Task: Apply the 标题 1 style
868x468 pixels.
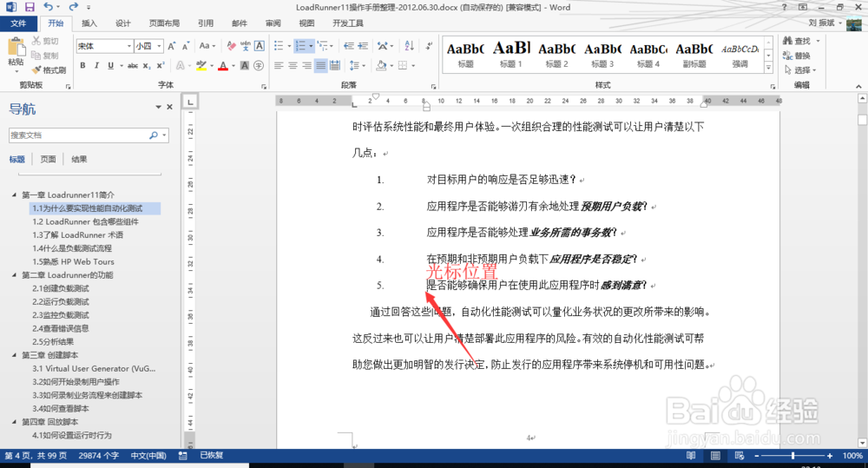Action: (x=511, y=55)
